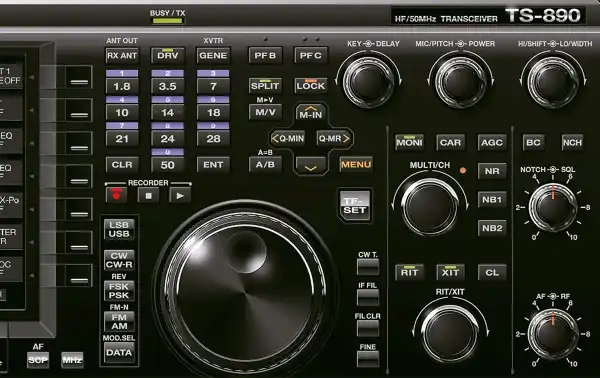Choose the 7 MHz band key
The width and height of the screenshot is (600, 378).
coord(213,86)
